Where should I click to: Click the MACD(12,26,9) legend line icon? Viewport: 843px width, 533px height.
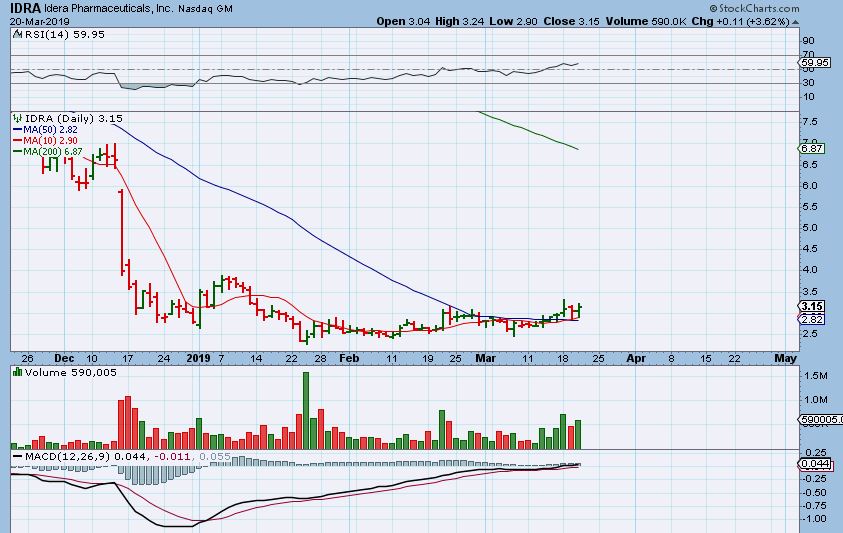click(17, 457)
